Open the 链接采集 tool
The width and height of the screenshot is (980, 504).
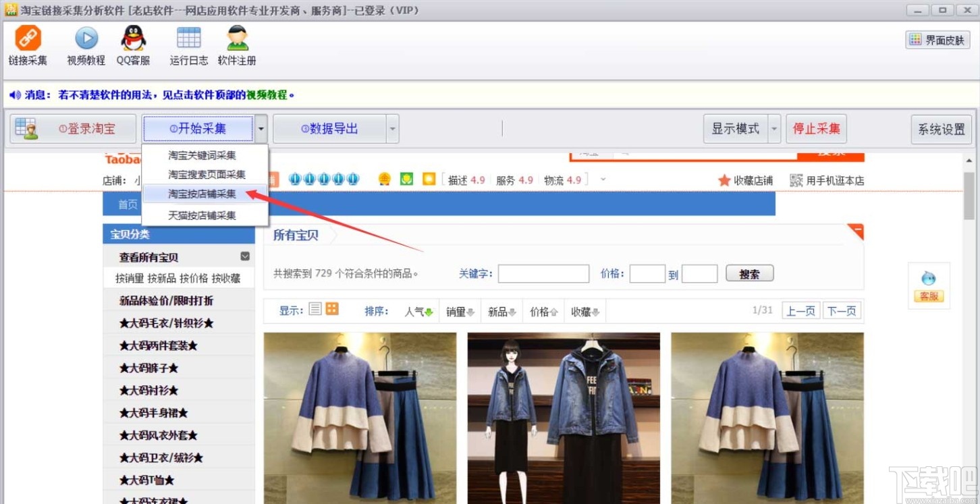tap(28, 45)
